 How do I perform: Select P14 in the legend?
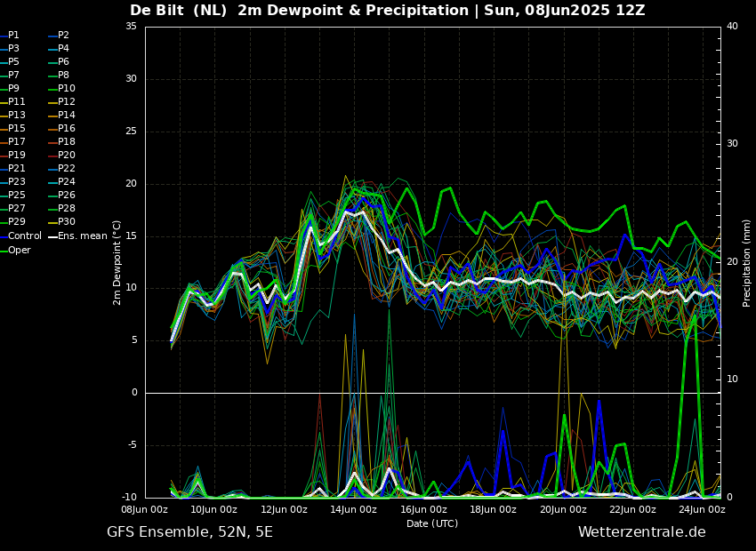point(61,116)
